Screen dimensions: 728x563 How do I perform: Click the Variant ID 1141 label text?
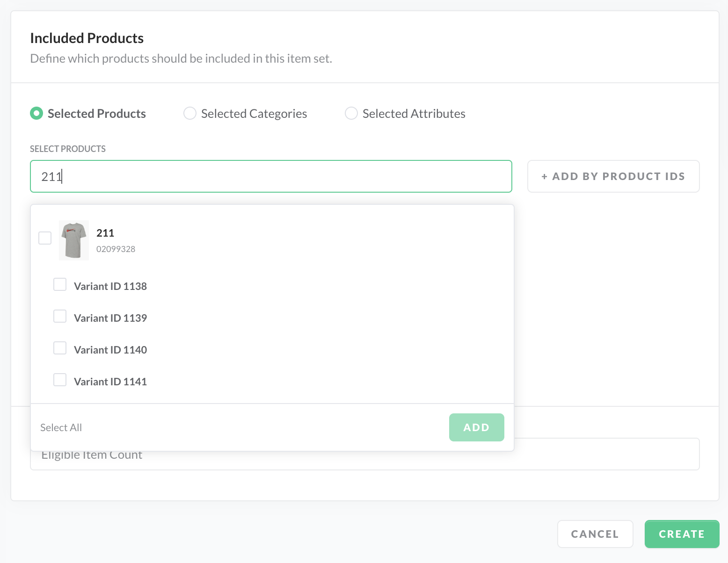point(110,382)
